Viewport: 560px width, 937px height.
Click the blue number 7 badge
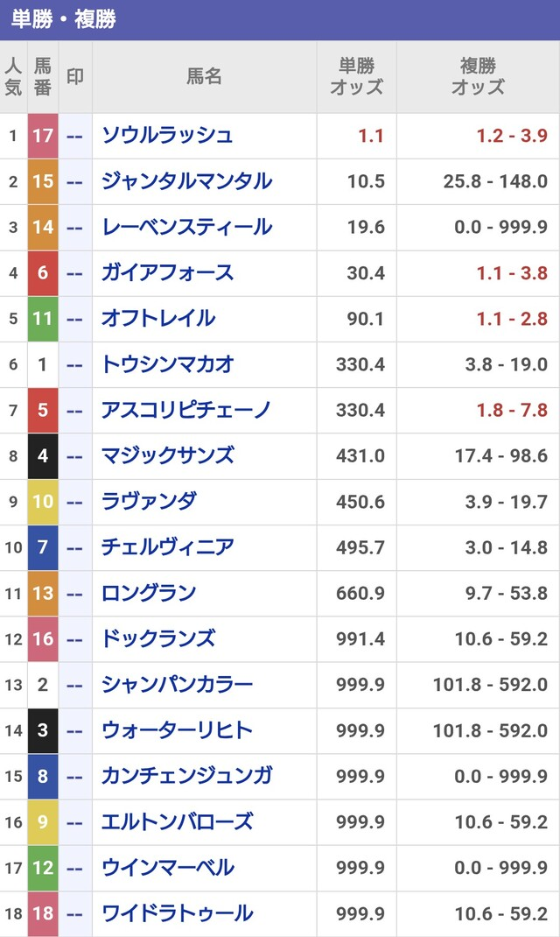(x=43, y=547)
